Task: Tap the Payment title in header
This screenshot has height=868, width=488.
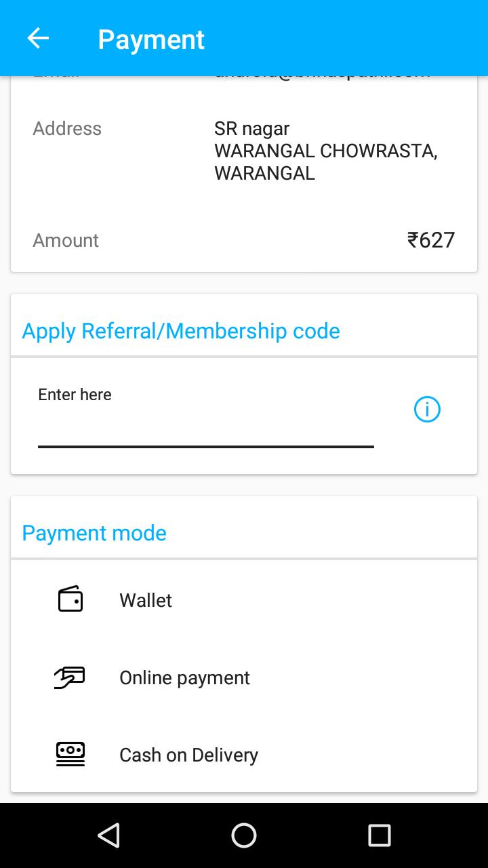Action: tap(151, 39)
